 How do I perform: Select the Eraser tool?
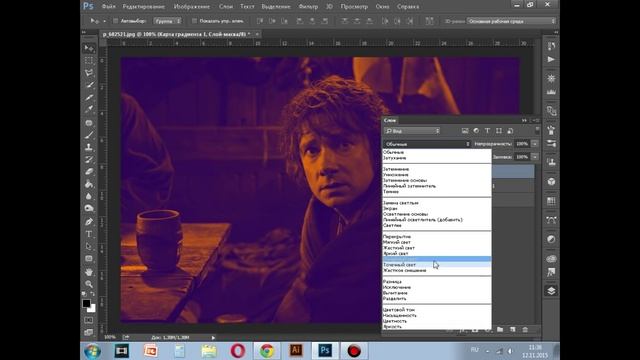pyautogui.click(x=89, y=171)
